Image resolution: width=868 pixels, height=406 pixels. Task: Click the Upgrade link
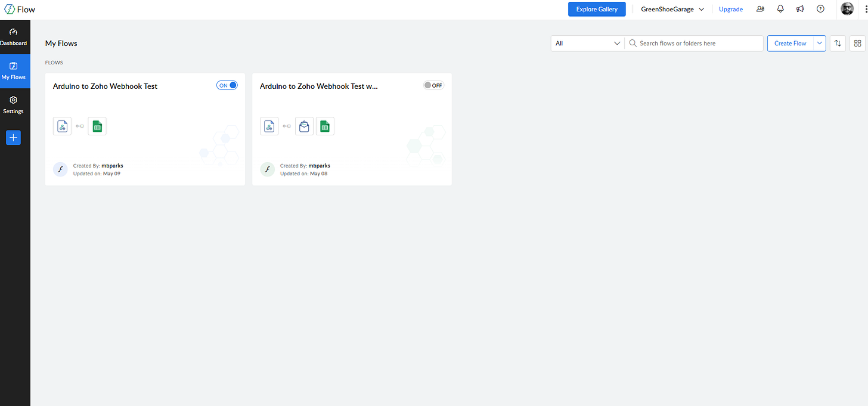731,9
